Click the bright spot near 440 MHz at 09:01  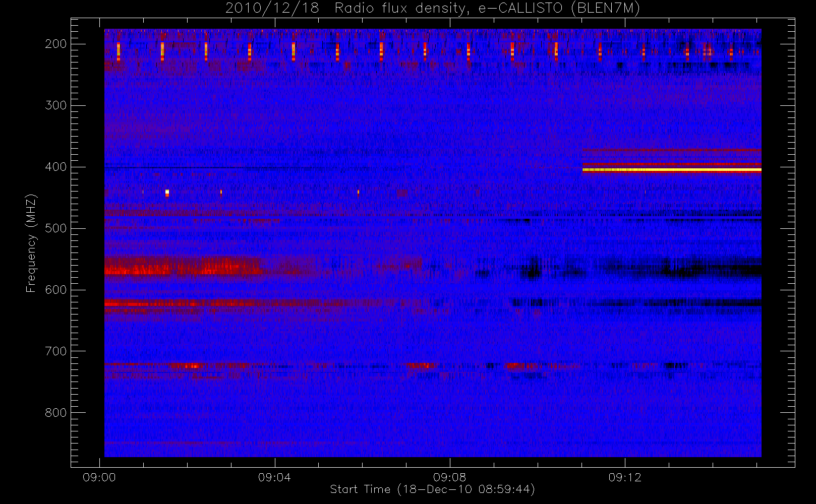coord(167,193)
